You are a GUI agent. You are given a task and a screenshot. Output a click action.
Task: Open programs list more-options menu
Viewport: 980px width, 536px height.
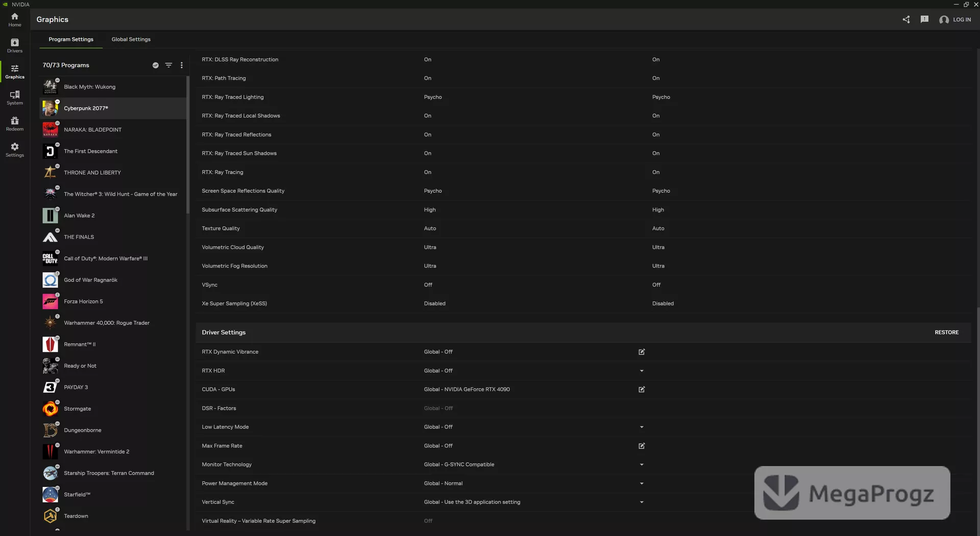(x=182, y=65)
